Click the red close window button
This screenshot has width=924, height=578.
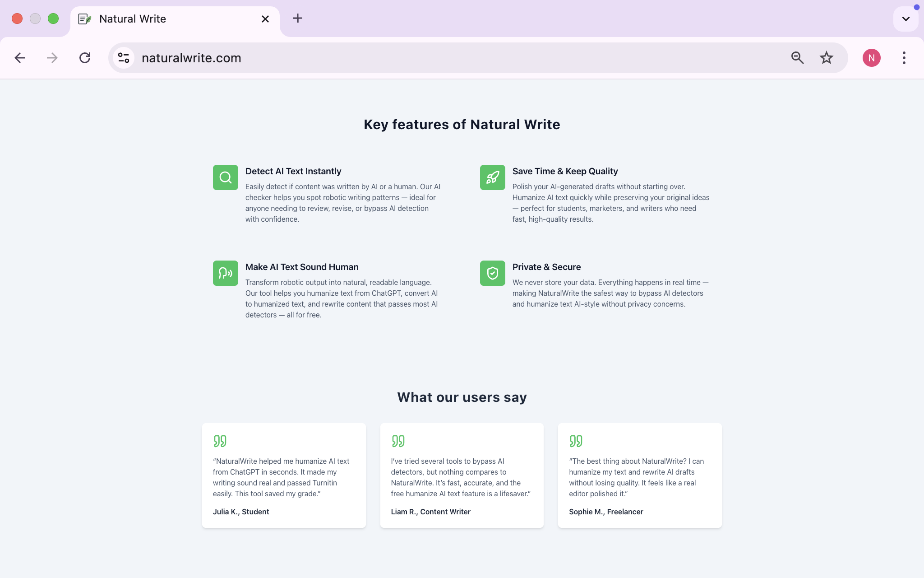17,19
